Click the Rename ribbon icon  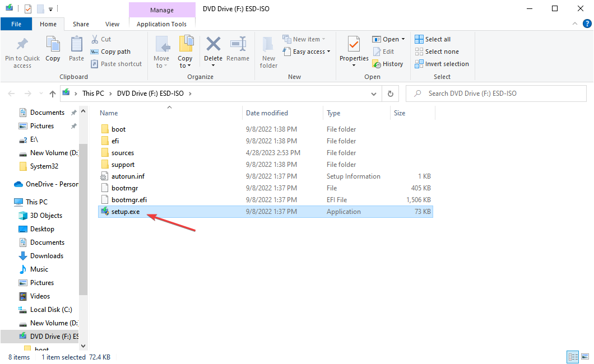point(238,44)
